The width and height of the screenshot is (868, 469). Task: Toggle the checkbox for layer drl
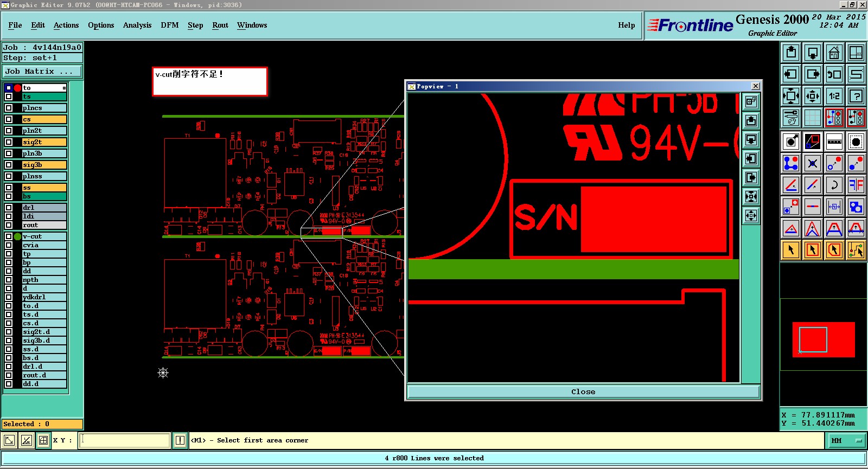(9, 208)
